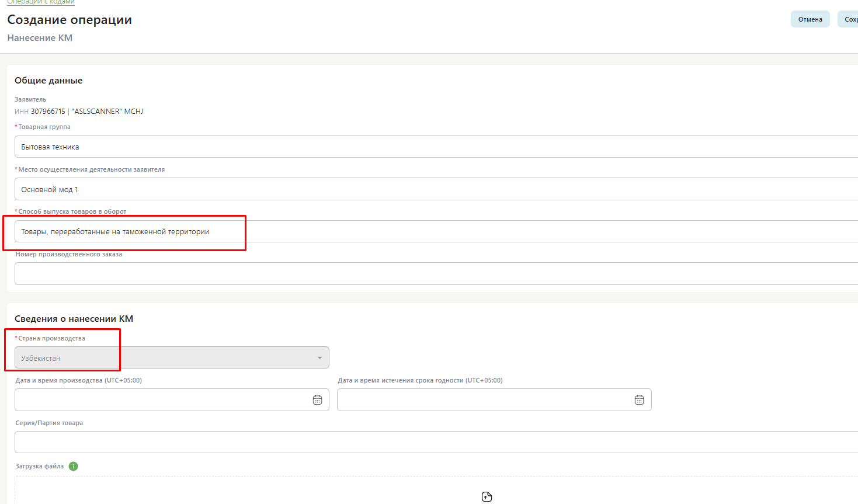Focus the Номер производственного заказа field
This screenshot has height=504, width=858.
coord(436,274)
